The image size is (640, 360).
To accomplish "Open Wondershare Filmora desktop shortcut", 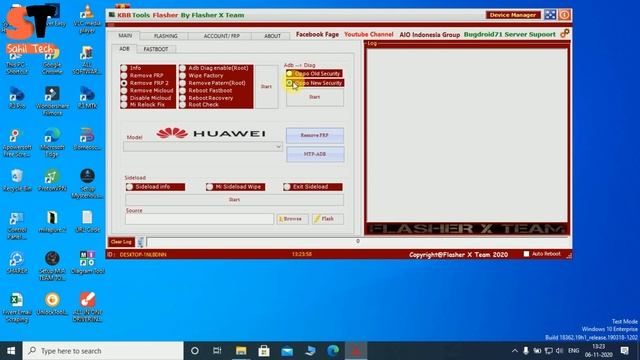I will (x=52, y=101).
